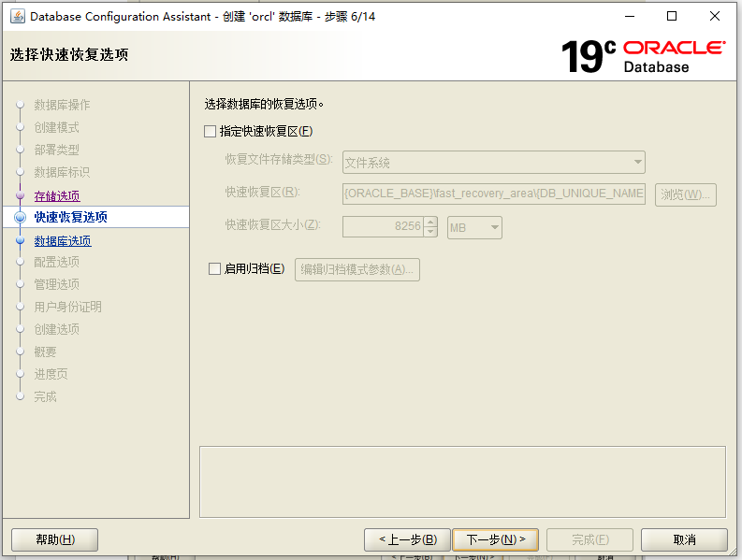This screenshot has width=742, height=560.
Task: Decrease recovery area size with down spinner arrow
Action: coord(430,232)
